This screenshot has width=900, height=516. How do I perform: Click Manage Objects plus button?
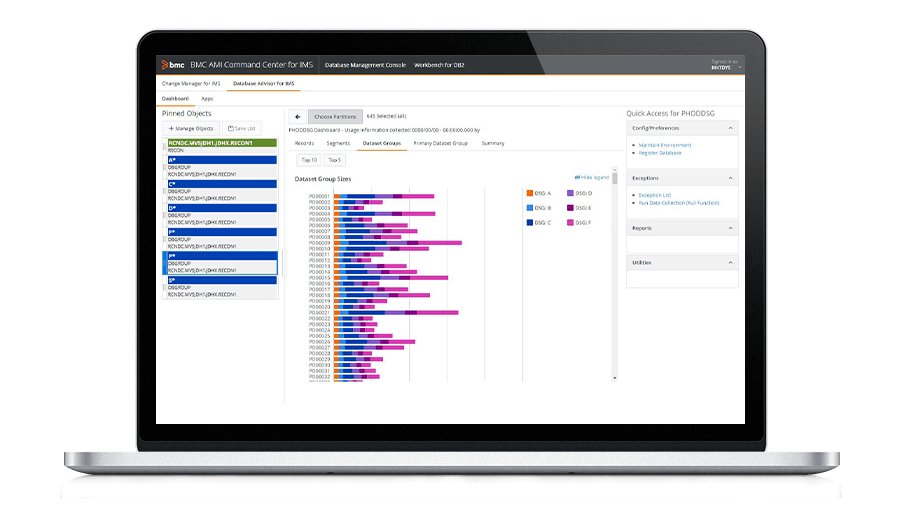(x=190, y=128)
